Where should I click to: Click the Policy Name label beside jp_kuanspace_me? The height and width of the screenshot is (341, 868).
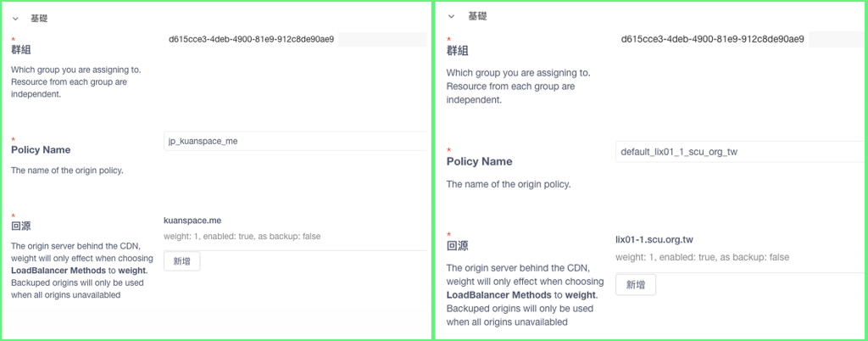pos(40,149)
